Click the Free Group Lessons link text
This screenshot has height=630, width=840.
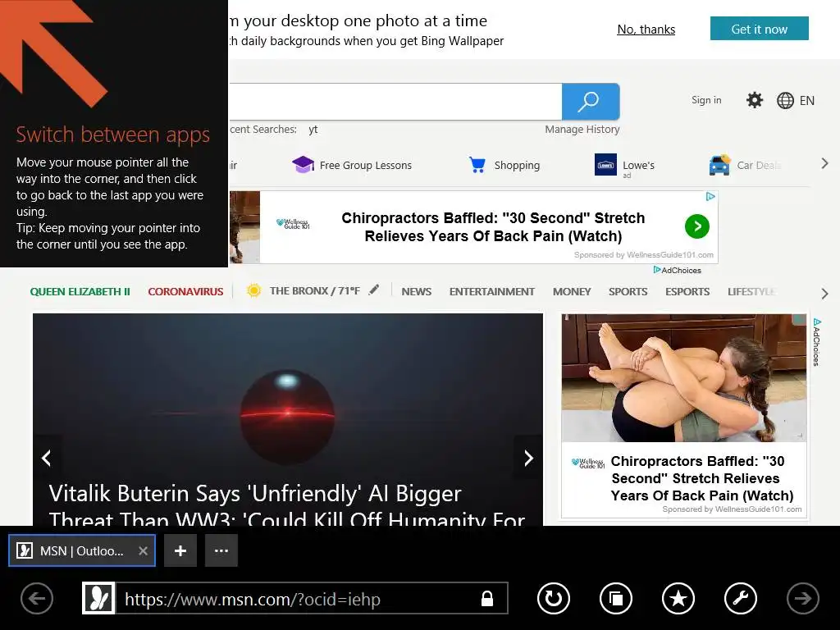point(365,165)
